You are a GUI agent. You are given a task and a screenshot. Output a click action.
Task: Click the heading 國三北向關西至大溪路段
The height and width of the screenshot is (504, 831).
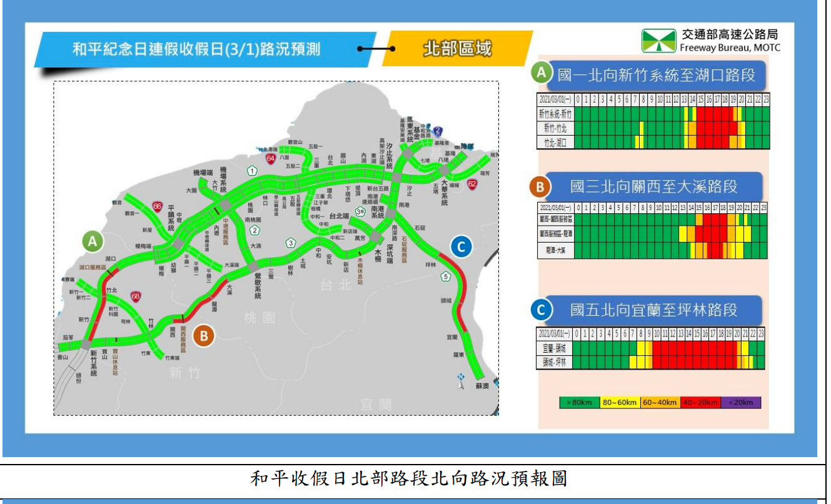tap(653, 186)
